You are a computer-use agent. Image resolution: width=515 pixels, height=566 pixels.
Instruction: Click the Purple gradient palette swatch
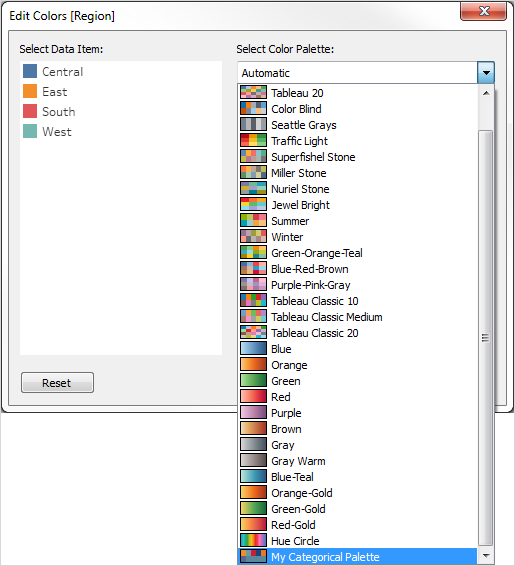pos(253,413)
